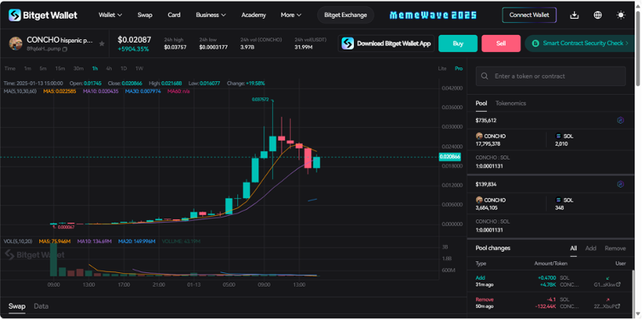
Task: Focus the token or contract search field
Action: tap(550, 76)
